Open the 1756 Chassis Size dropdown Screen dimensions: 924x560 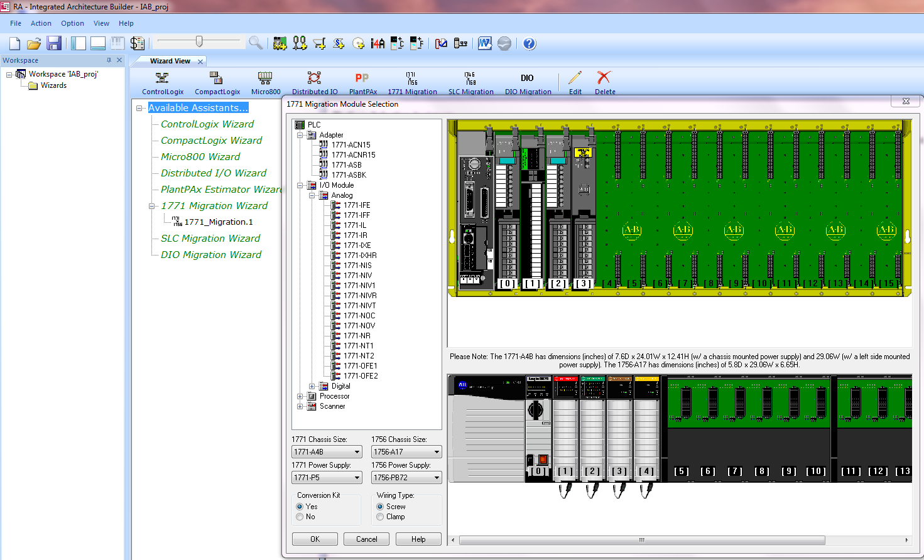click(406, 452)
